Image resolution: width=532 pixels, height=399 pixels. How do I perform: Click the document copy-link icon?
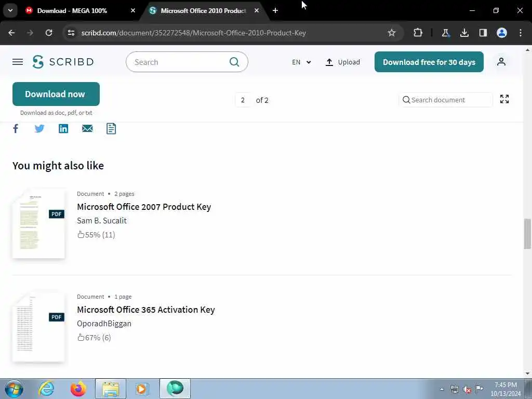click(x=111, y=129)
